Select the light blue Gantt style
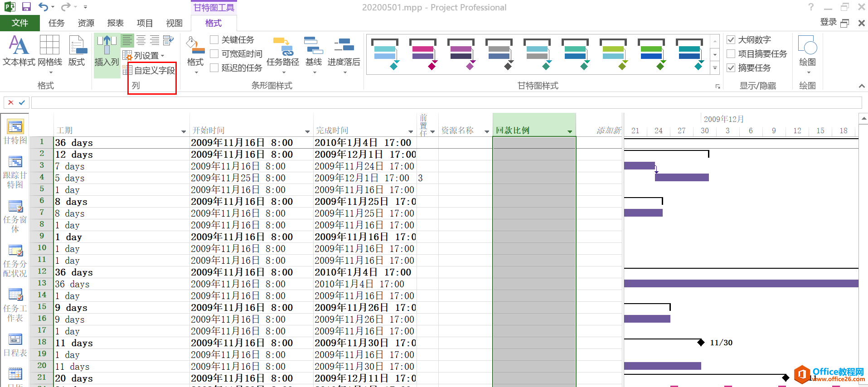Screen dimensions: 868x387 coord(385,54)
